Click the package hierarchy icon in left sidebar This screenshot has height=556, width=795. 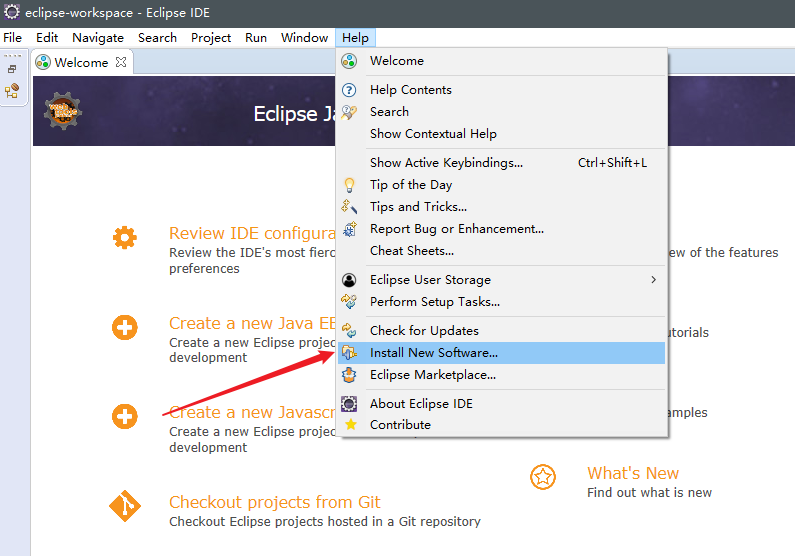[x=12, y=91]
